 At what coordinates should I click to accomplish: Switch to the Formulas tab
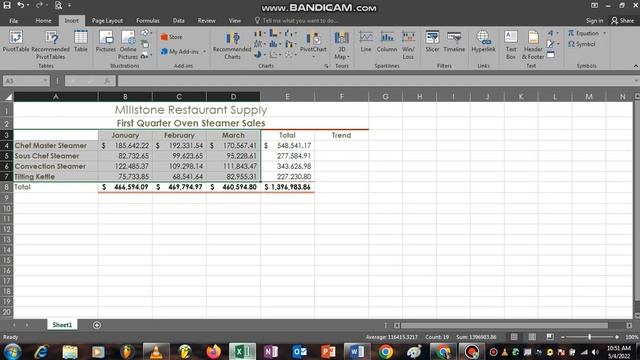coord(148,20)
